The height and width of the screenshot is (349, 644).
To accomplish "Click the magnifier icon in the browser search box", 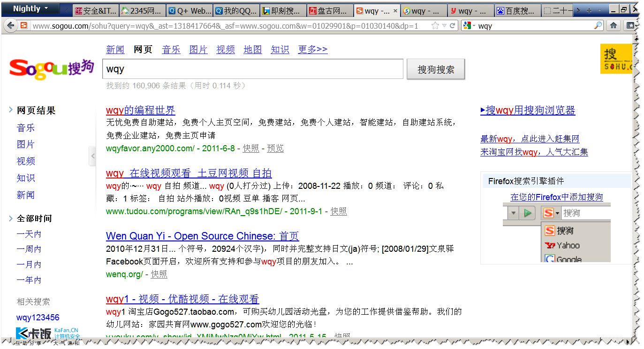I will 598,26.
